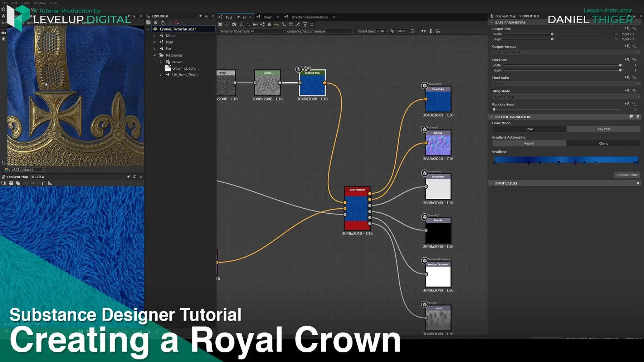Open the Tools menu
The width and height of the screenshot is (644, 362).
point(25,3)
